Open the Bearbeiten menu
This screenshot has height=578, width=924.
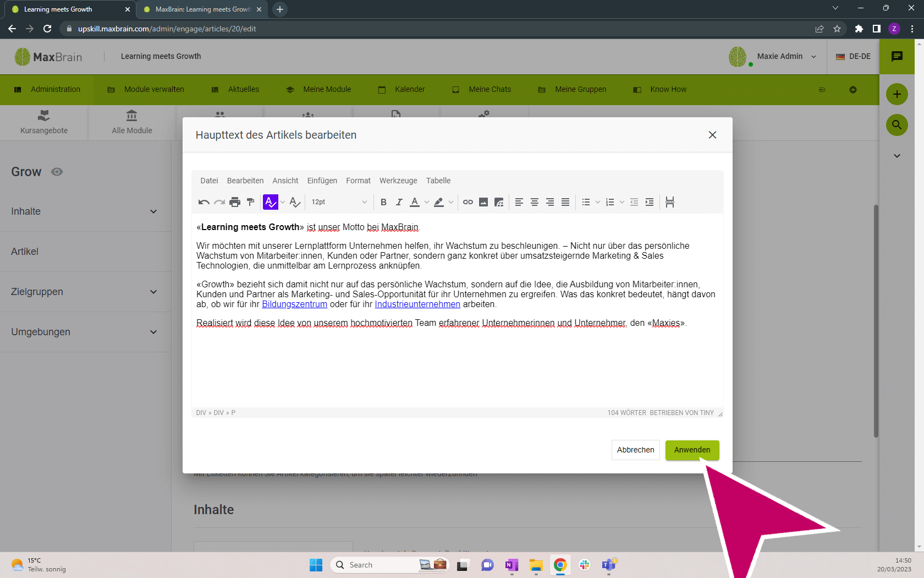(x=245, y=181)
